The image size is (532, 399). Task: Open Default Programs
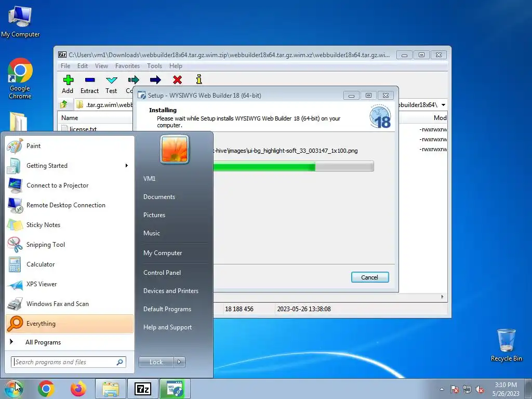pyautogui.click(x=167, y=309)
